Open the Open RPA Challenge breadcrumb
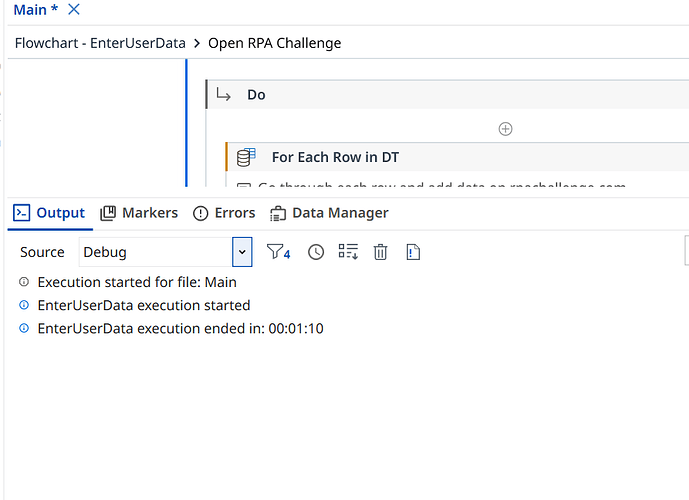Viewport: 689px width, 500px height. tap(275, 43)
